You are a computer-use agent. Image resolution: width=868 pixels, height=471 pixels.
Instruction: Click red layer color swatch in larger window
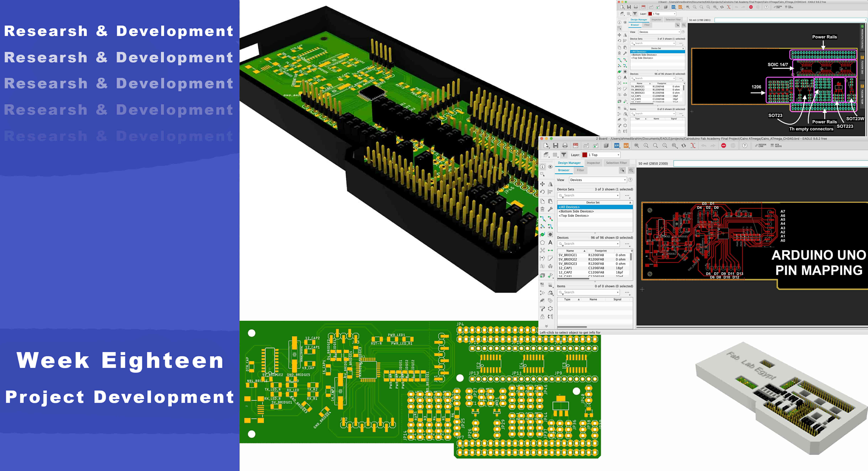(585, 155)
